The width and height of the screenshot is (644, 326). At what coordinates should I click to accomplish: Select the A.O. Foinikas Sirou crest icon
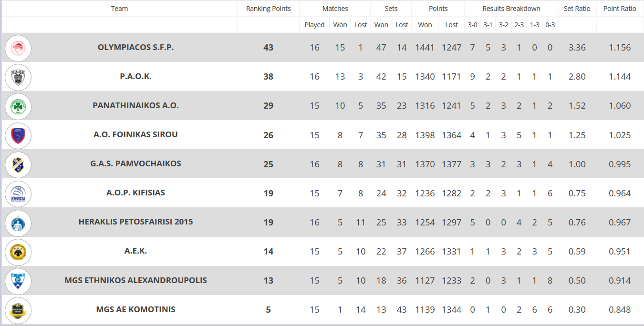click(x=18, y=135)
